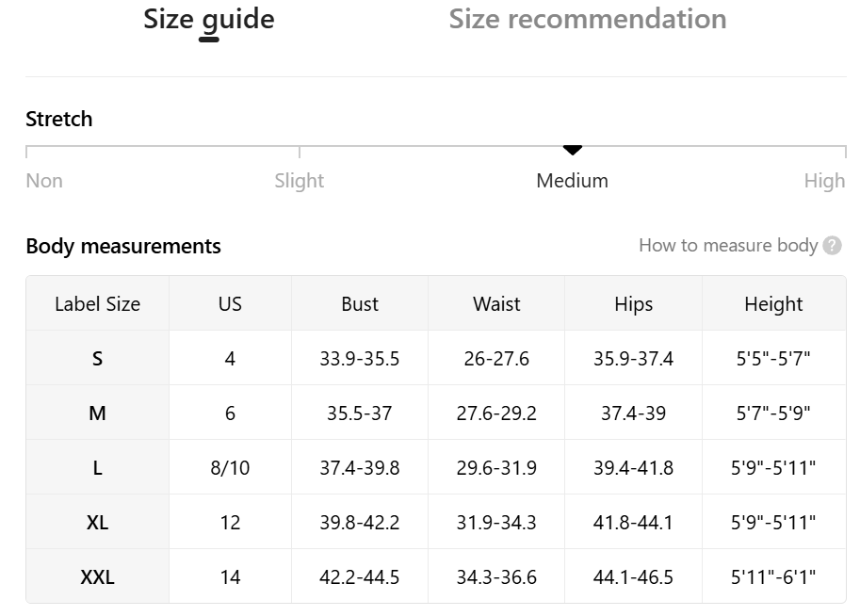
Task: Click the US 8/10 size cell
Action: 230,468
